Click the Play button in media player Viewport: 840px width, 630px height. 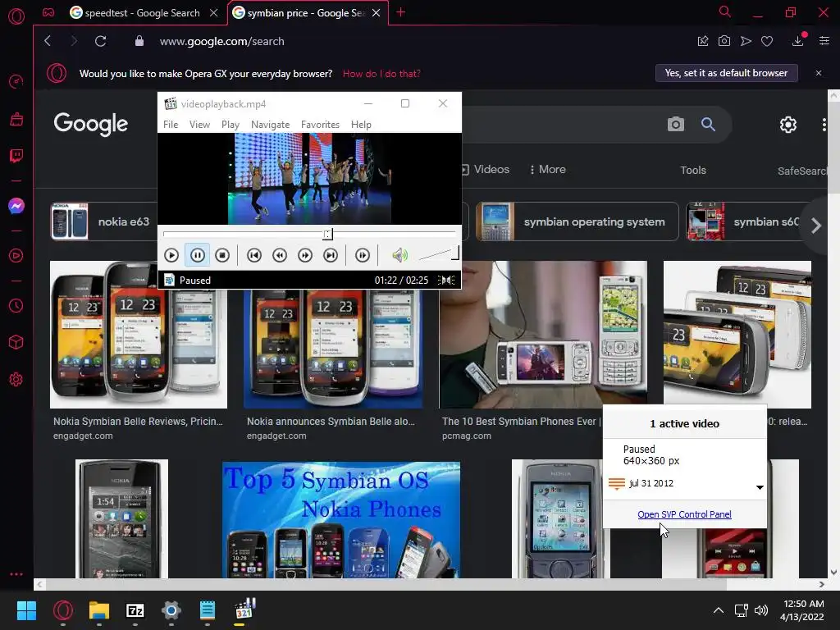(171, 255)
